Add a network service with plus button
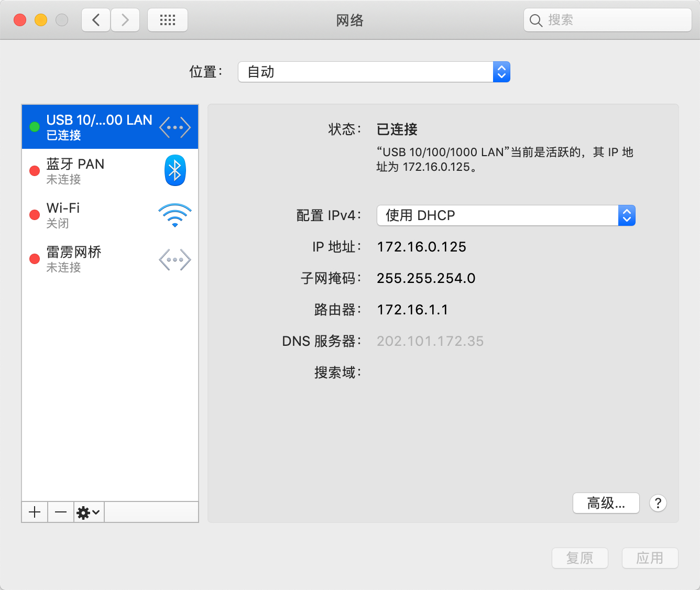Image resolution: width=700 pixels, height=590 pixels. click(x=35, y=512)
